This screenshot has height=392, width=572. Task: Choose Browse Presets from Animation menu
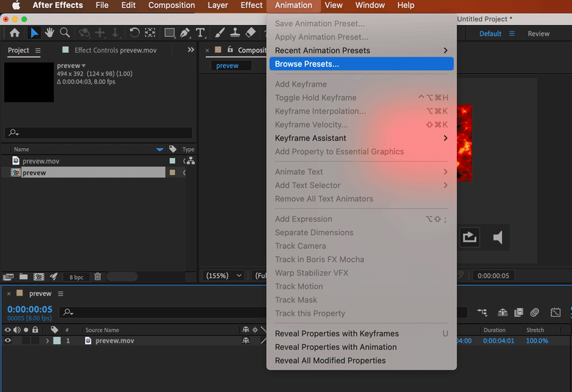click(361, 64)
